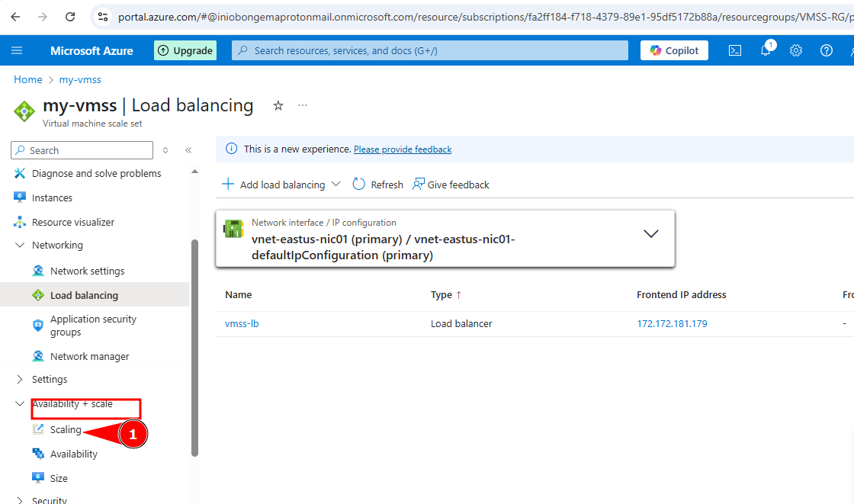
Task: Open the vmss-lb load balancer link
Action: click(x=242, y=323)
